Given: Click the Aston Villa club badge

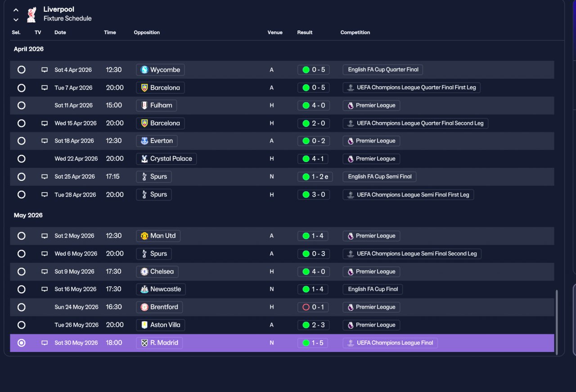Looking at the screenshot, I should click(x=144, y=325).
